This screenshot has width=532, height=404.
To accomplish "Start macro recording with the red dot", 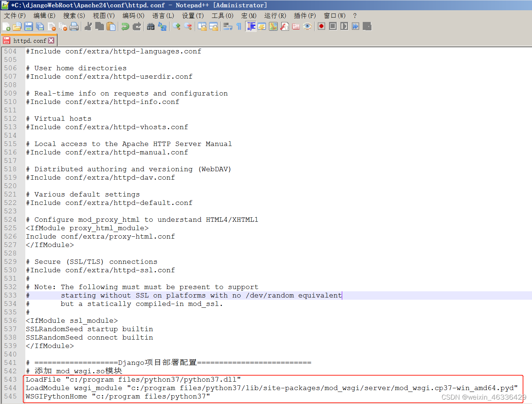I will coord(321,26).
